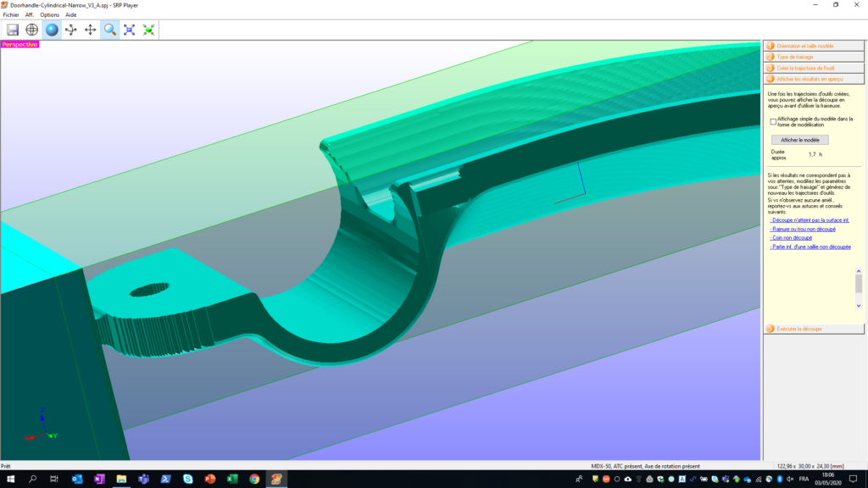
Task: Open Outlook from the taskbar
Action: 77,480
